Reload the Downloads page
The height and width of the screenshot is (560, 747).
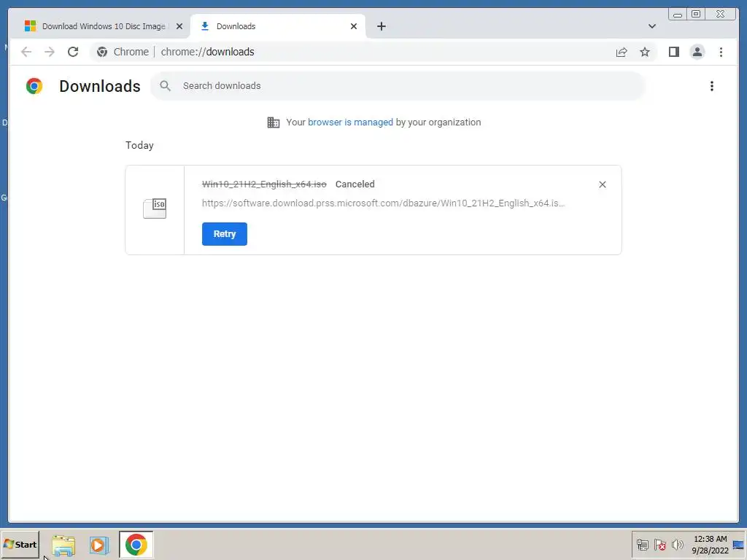(73, 52)
